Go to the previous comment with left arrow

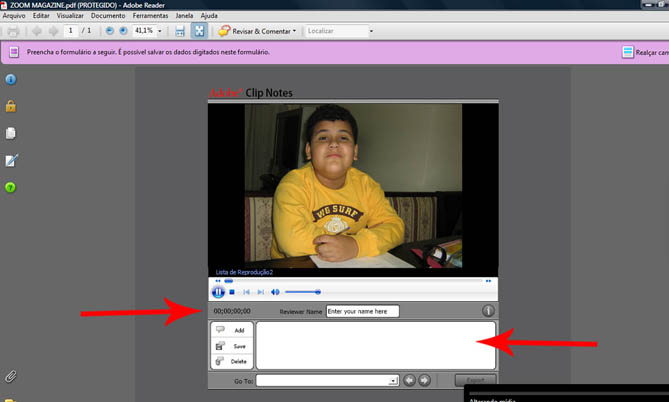[x=409, y=381]
